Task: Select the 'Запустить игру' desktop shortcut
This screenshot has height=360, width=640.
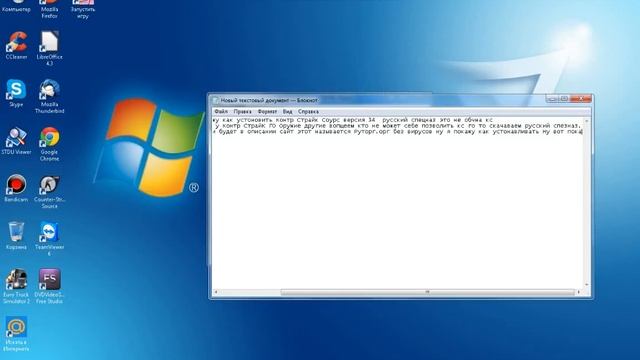Action: [82, 9]
